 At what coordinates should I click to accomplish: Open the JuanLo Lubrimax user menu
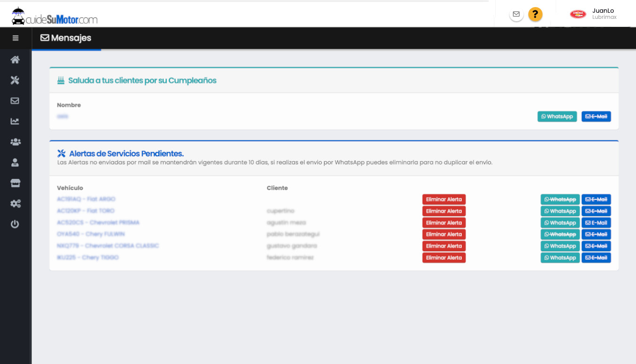(594, 14)
